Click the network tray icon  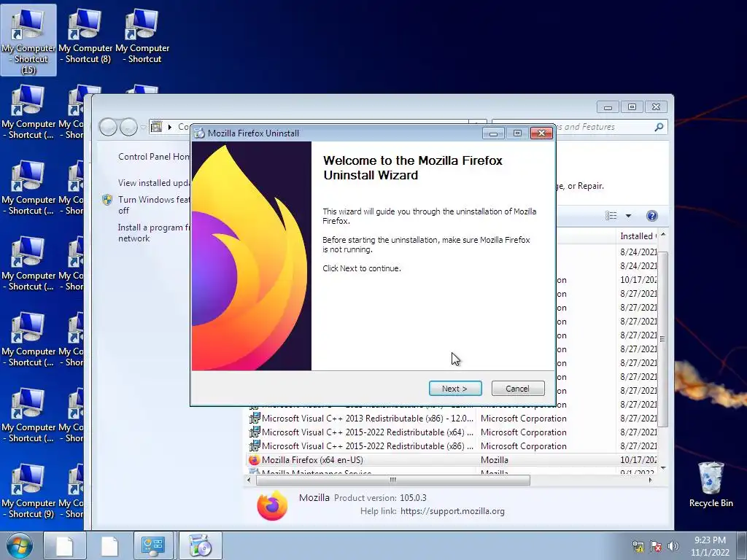(x=638, y=546)
